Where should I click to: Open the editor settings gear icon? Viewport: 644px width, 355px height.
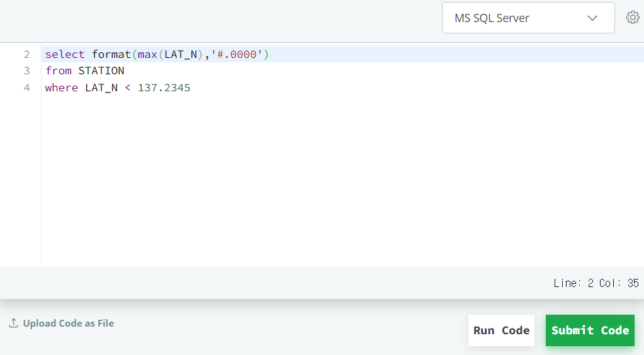[x=633, y=17]
